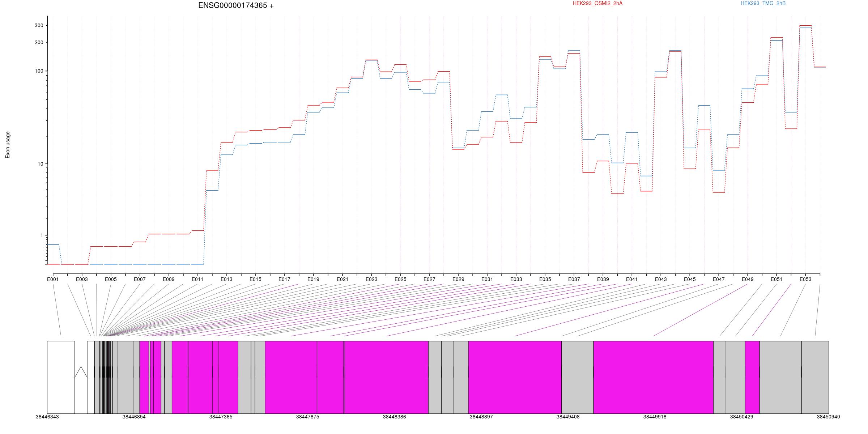Viewport: 868px width, 434px height.
Task: Click the y-axis tick value 300
Action: [39, 25]
